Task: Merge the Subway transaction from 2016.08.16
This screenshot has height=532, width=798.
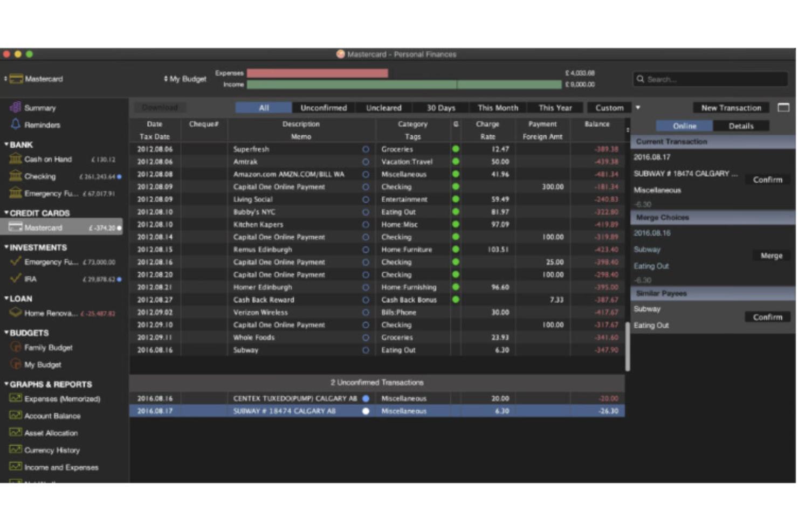Action: pyautogui.click(x=771, y=255)
